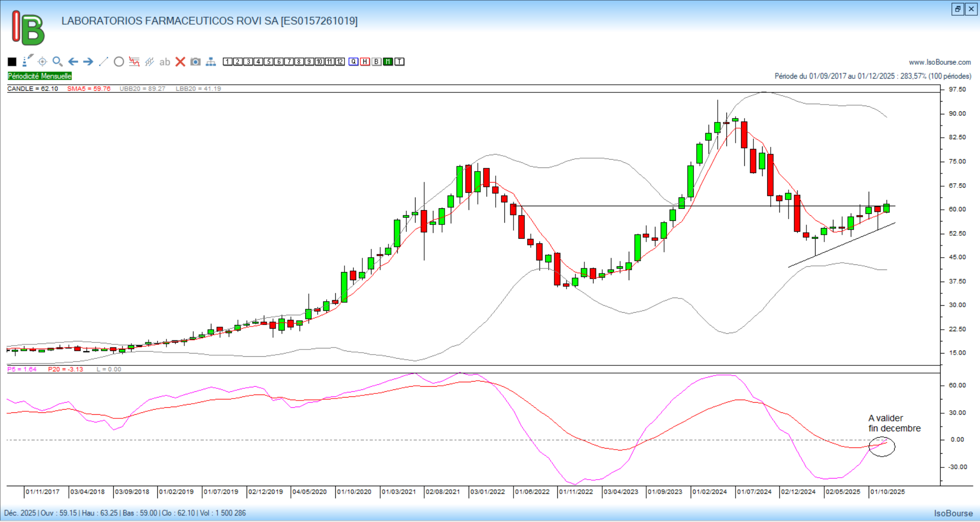Activate the green M periodicity button
This screenshot has height=522, width=980.
coord(388,62)
